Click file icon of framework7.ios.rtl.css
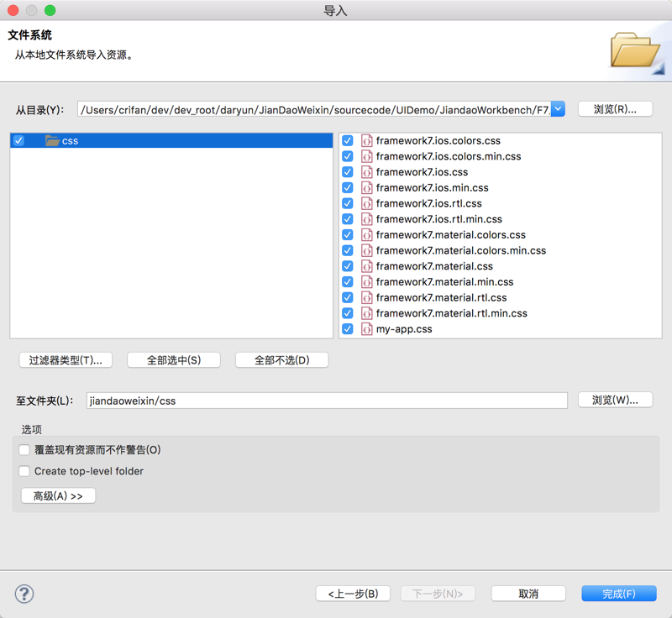672x618 pixels. tap(366, 203)
